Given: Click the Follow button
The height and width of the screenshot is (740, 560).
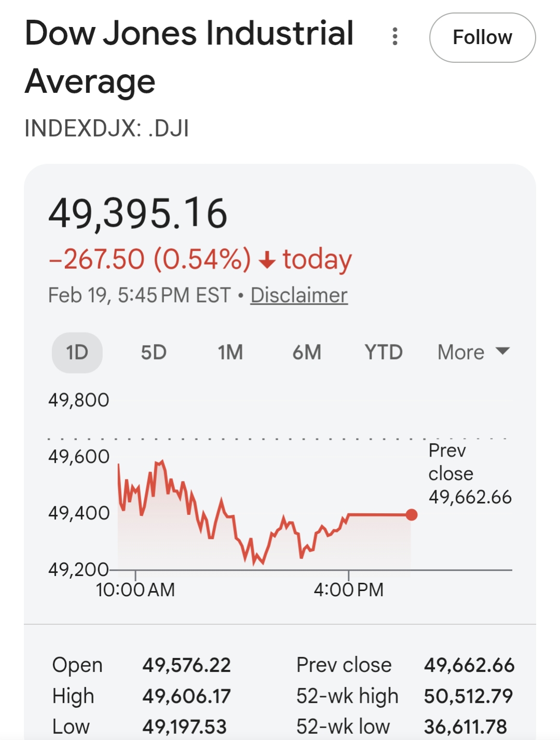Looking at the screenshot, I should tap(482, 37).
